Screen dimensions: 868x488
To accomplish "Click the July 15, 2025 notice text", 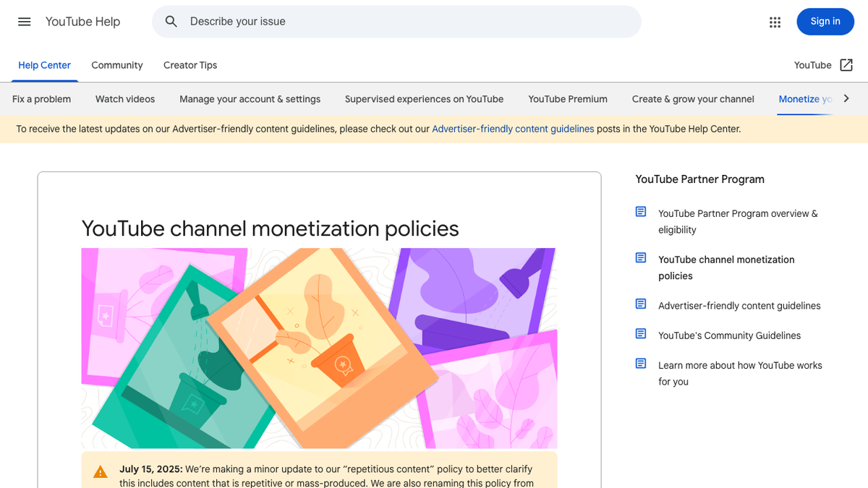I will pos(326,476).
